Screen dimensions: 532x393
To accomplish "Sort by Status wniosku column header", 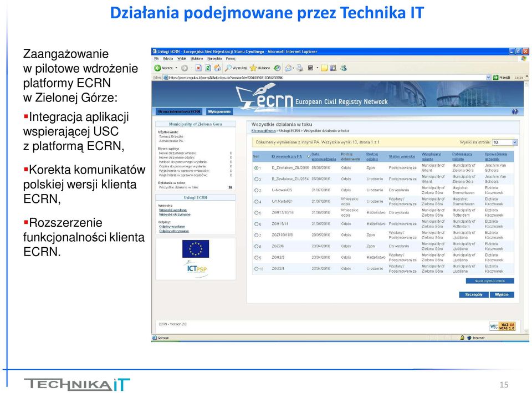I will [x=402, y=156].
